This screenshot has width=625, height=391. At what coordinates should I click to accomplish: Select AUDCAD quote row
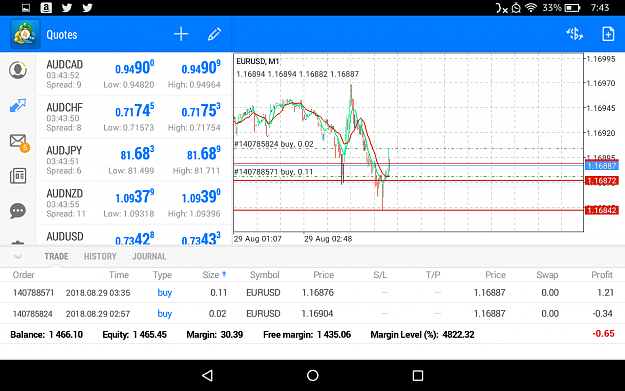point(134,74)
